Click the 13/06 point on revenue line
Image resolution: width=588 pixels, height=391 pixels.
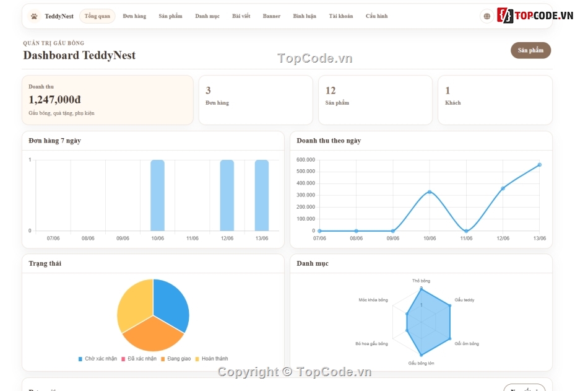pyautogui.click(x=540, y=165)
